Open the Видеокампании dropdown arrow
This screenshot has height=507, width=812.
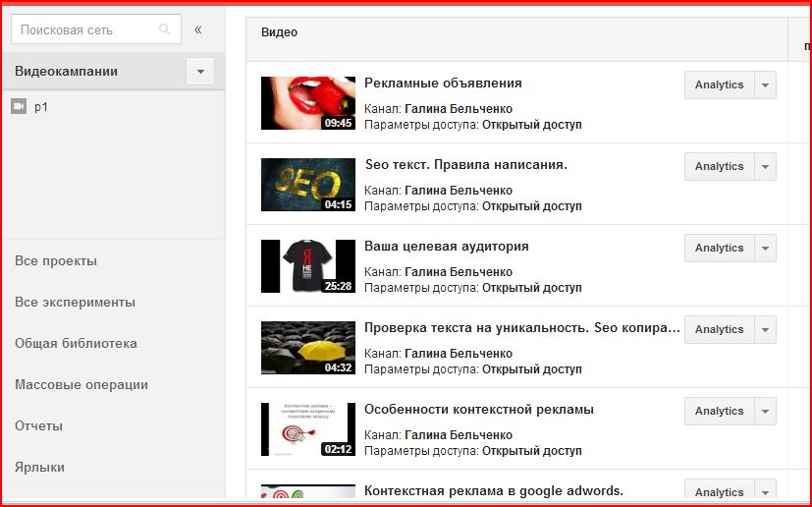pos(200,71)
